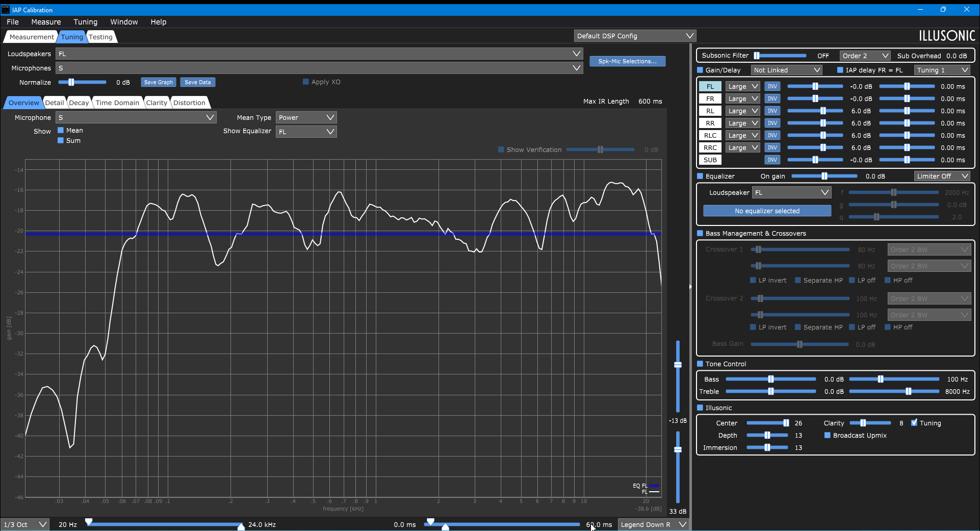Click the Save Graph button
The image size is (980, 531).
[x=158, y=82]
